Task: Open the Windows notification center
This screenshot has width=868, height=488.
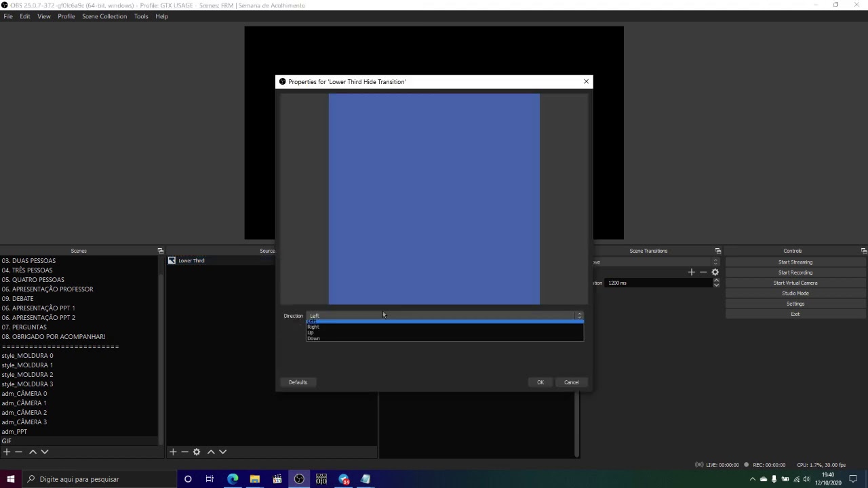Action: coord(854,479)
